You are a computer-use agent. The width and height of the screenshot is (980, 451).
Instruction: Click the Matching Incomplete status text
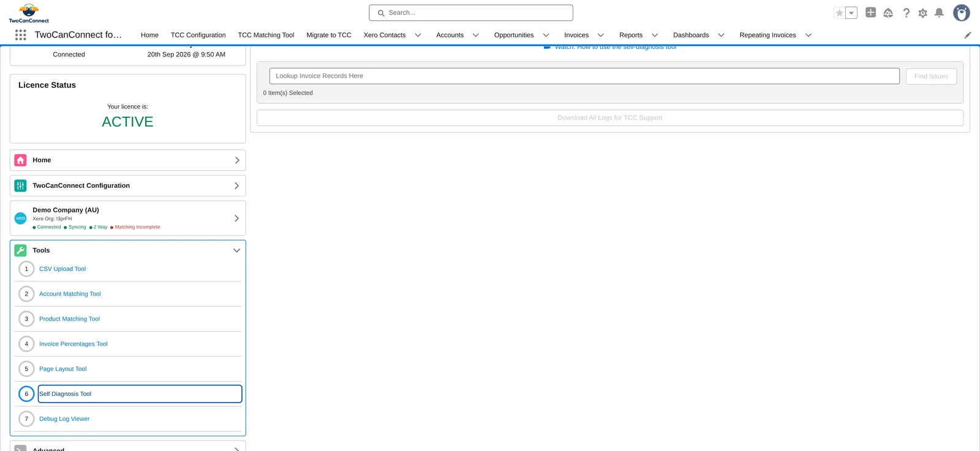coord(137,227)
